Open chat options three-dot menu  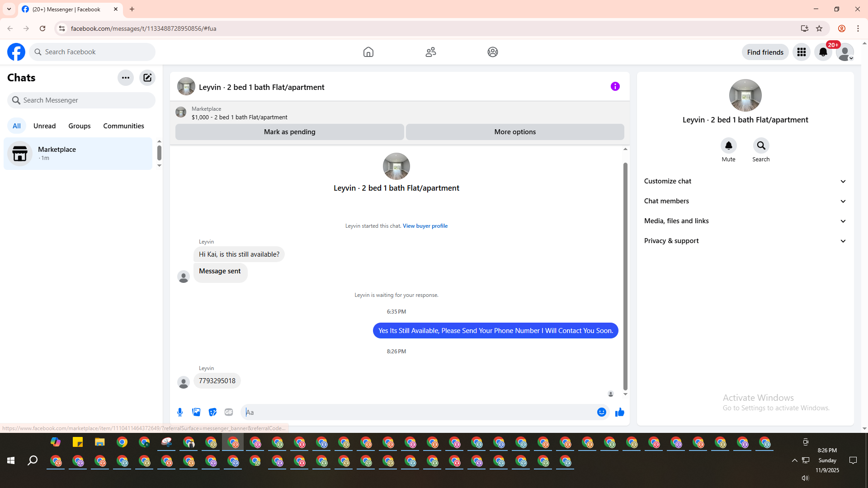click(x=126, y=78)
